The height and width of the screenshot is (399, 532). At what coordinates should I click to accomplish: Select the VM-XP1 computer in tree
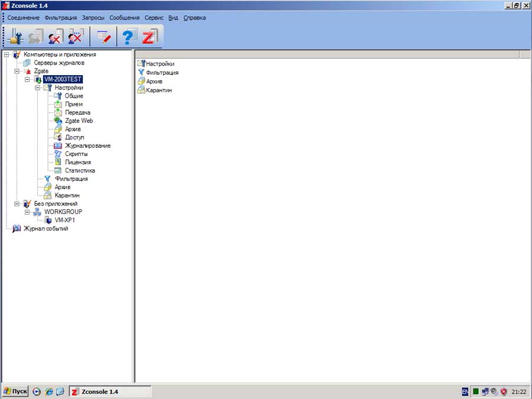(65, 220)
